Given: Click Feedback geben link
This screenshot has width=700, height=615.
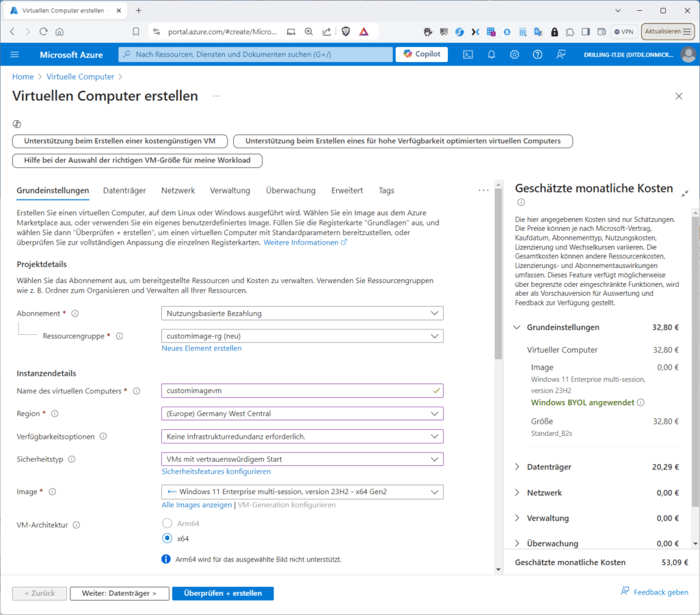Looking at the screenshot, I should click(654, 592).
